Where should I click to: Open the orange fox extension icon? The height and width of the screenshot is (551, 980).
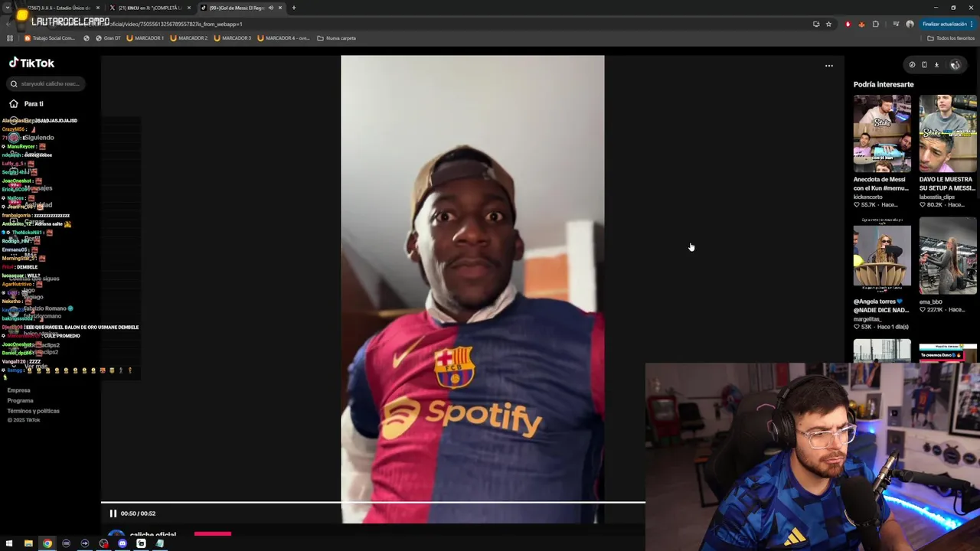[861, 24]
